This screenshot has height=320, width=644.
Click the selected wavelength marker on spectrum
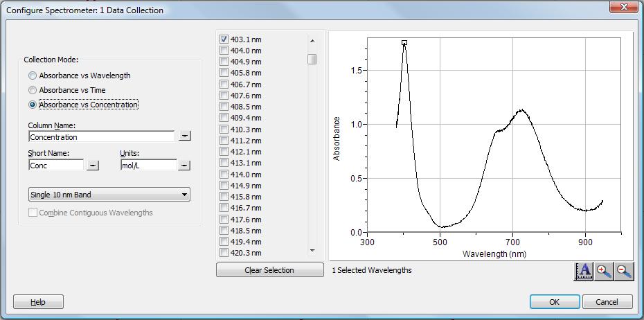pos(404,43)
